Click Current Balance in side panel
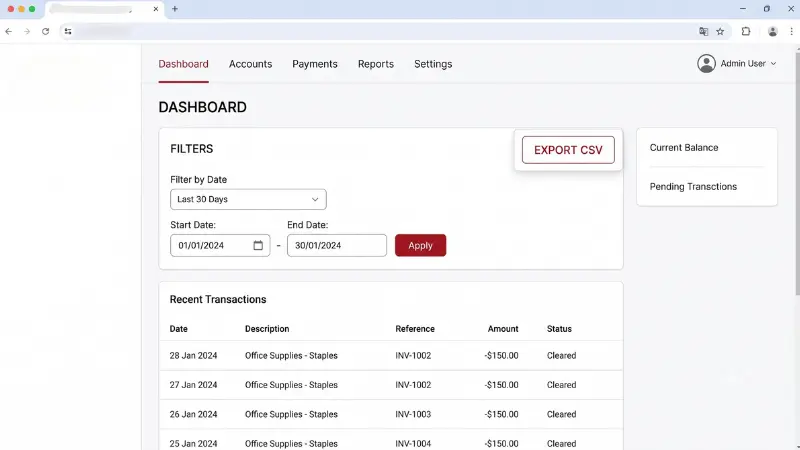800x450 pixels. coord(684,147)
